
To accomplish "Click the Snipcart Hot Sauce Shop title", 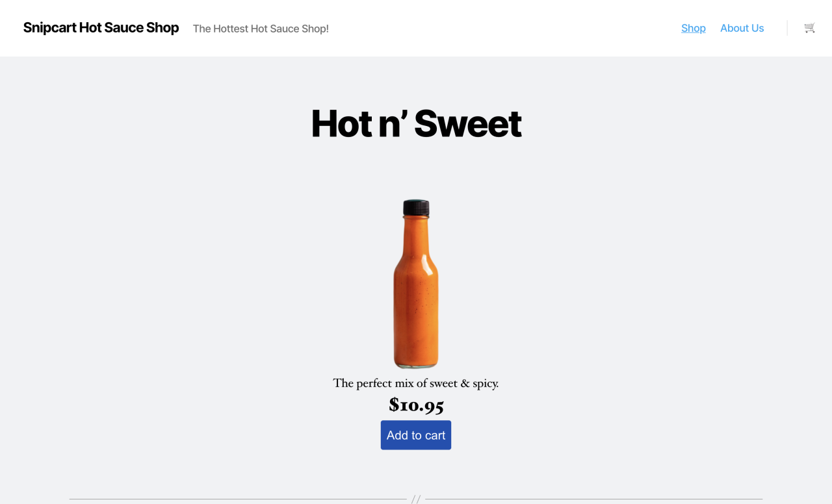I will click(101, 28).
